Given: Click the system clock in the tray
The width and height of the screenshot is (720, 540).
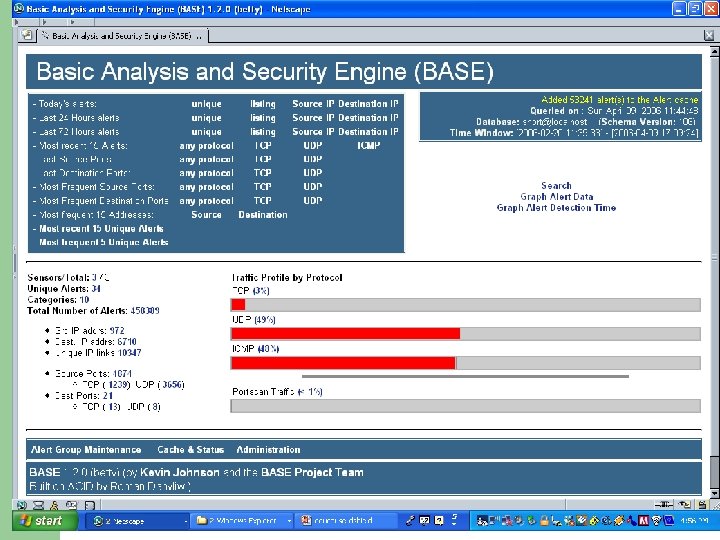Looking at the screenshot, I should point(694,521).
